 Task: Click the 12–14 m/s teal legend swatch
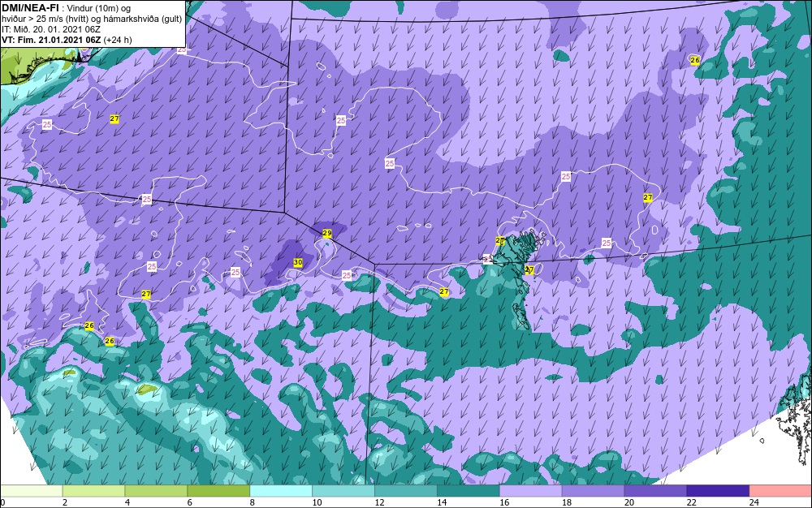pyautogui.click(x=406, y=491)
